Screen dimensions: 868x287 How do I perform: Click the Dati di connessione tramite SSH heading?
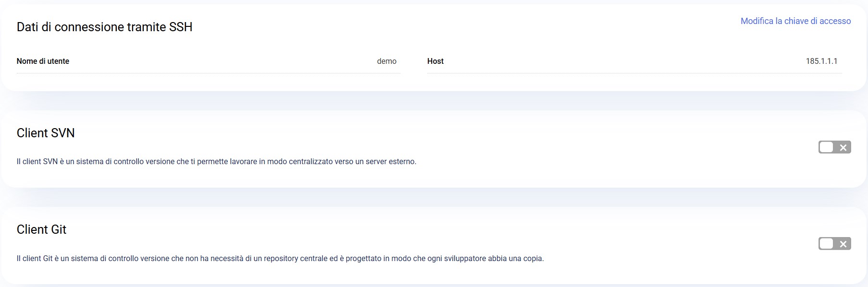coord(104,27)
